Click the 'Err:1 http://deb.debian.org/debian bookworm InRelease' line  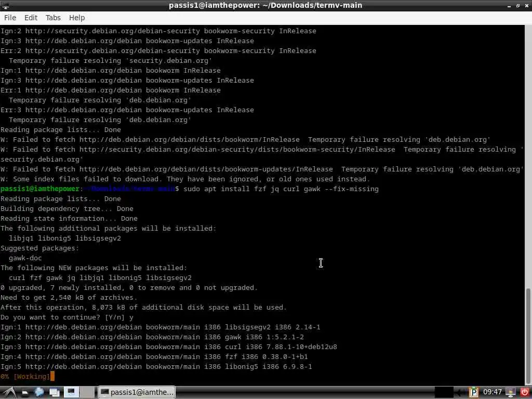pyautogui.click(x=110, y=90)
